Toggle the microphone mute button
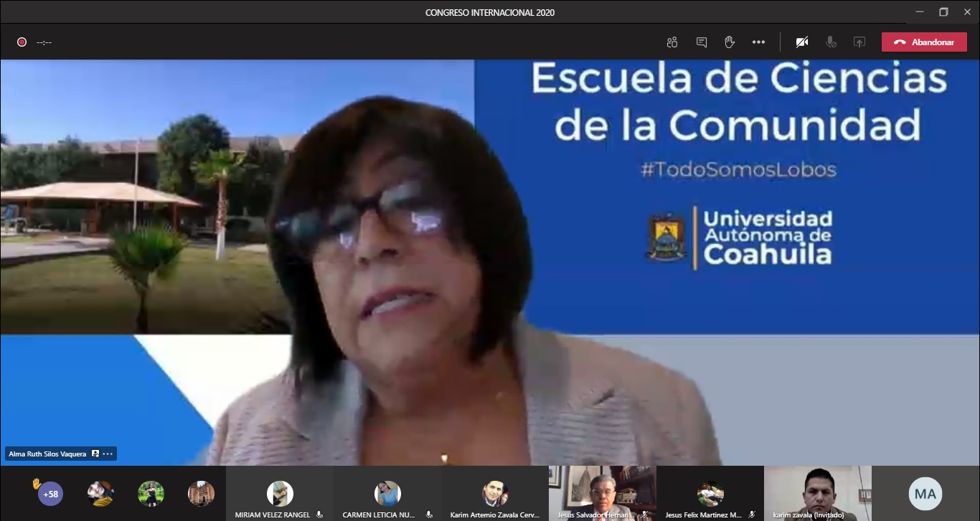Screen dimensions: 980x521 tap(831, 42)
